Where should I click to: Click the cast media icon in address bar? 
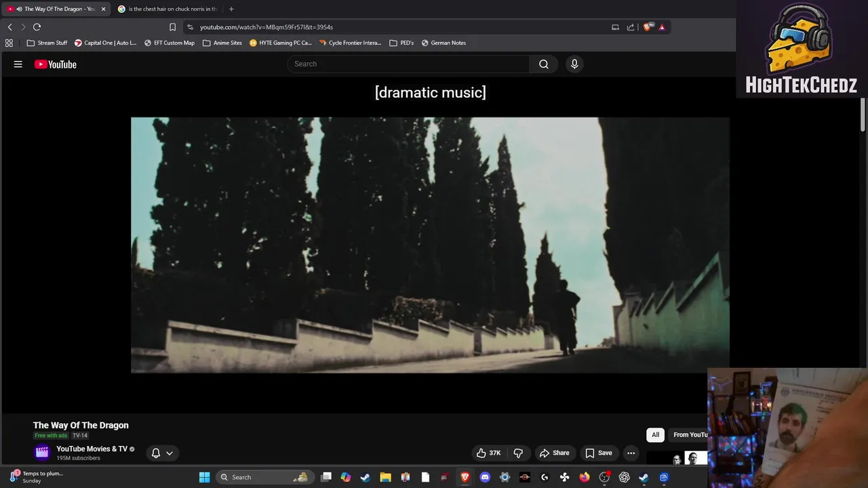click(615, 27)
